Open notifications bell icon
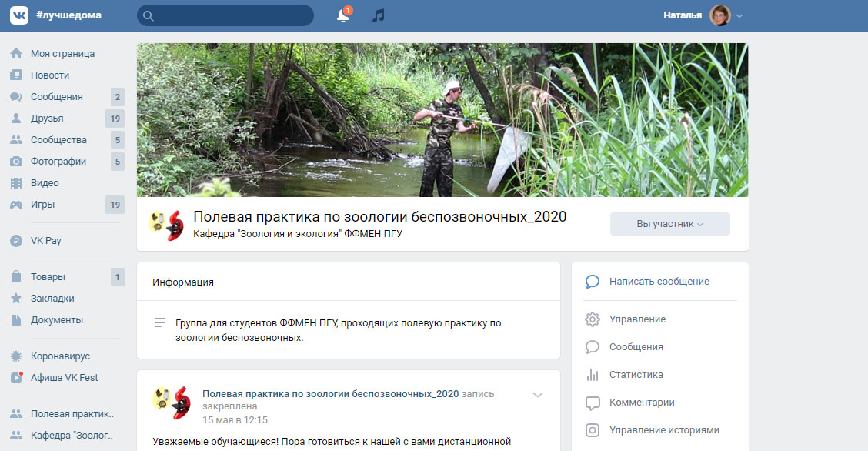Image resolution: width=868 pixels, height=451 pixels. coord(343,15)
